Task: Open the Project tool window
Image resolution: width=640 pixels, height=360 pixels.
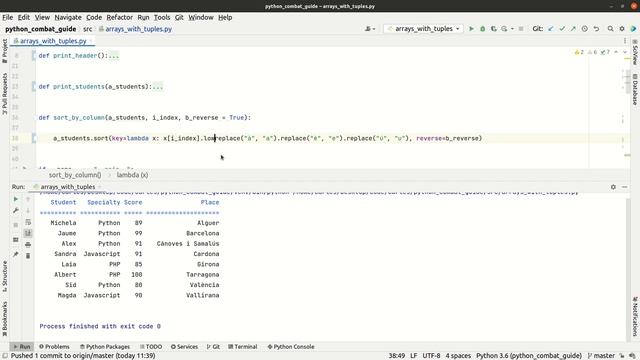Action: point(4,51)
